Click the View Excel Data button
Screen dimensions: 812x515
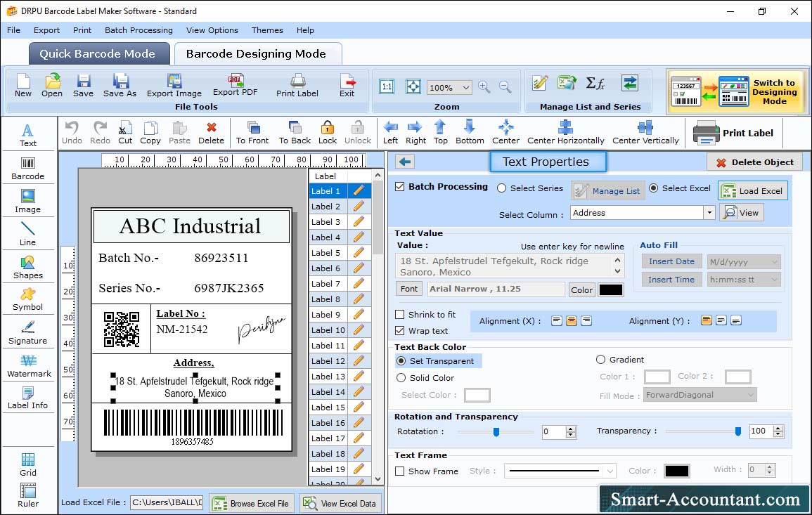341,503
